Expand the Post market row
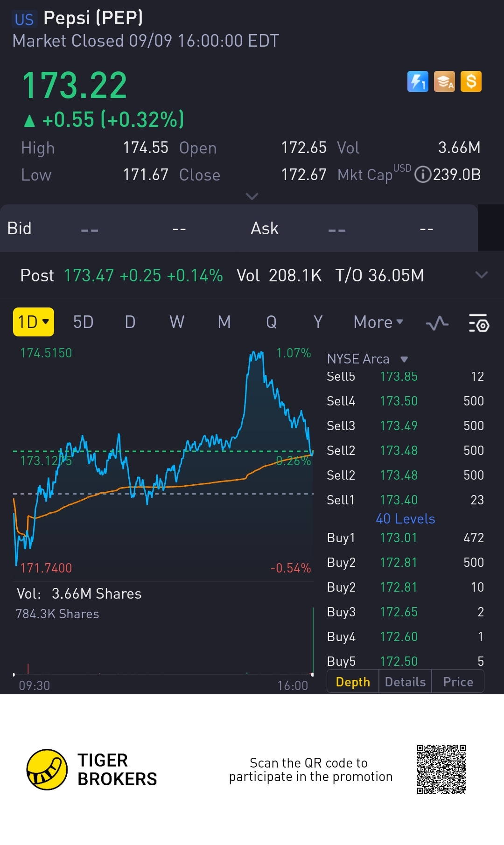This screenshot has width=504, height=845. [481, 275]
